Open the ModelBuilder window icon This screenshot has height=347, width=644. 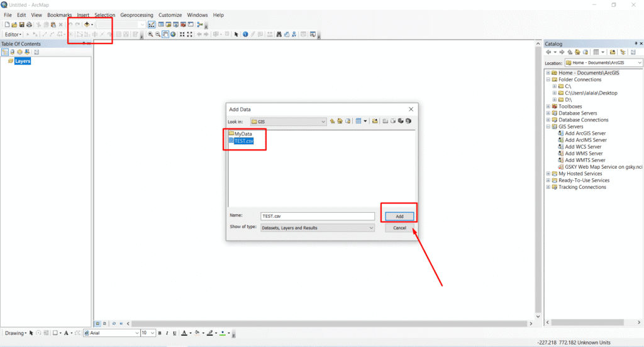click(200, 25)
